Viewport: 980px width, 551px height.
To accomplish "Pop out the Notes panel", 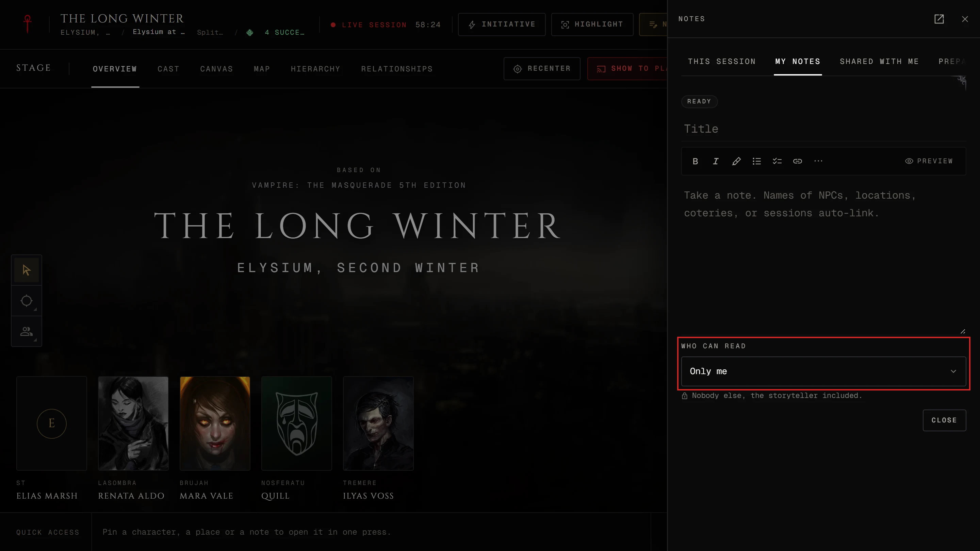I will (x=939, y=19).
